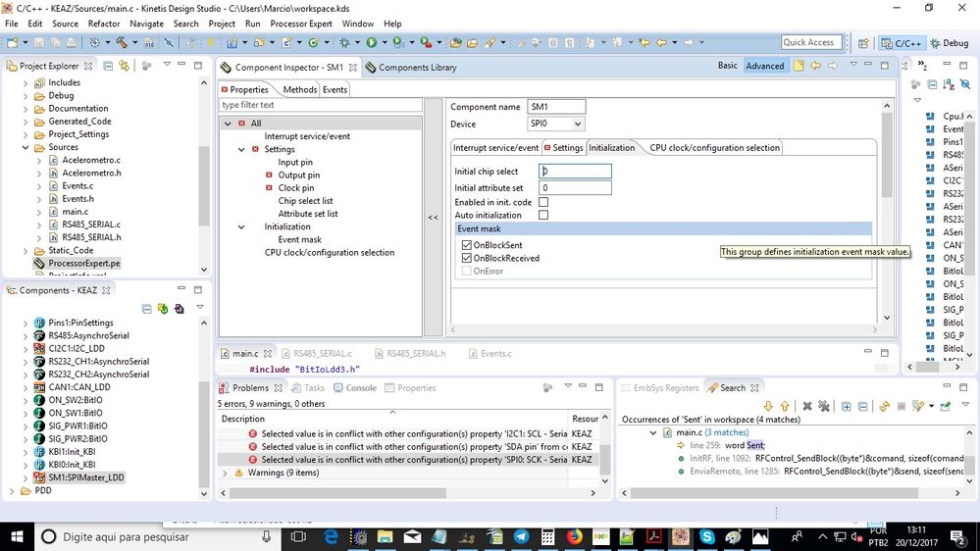980x551 pixels.
Task: Click the yellow Back navigation arrow in toolbar
Action: coord(661,42)
